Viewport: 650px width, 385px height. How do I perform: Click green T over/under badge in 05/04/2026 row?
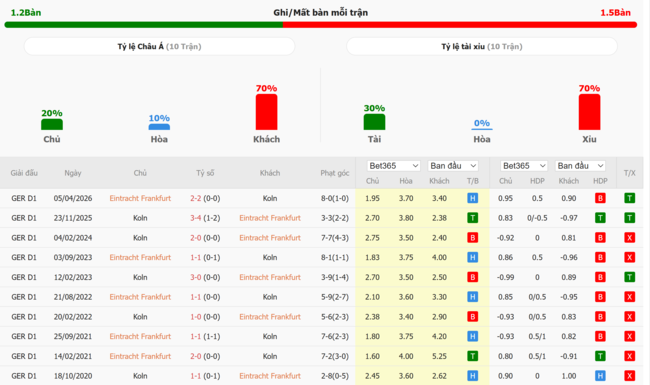click(629, 198)
